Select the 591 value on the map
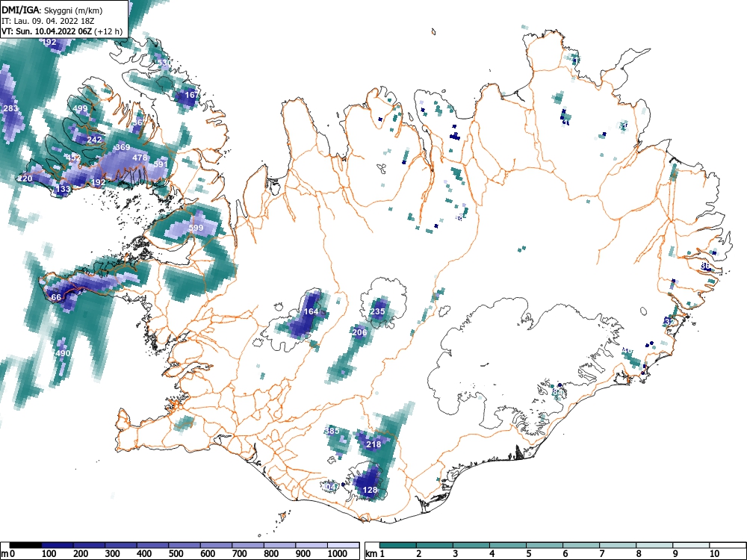The image size is (747, 560). (161, 164)
